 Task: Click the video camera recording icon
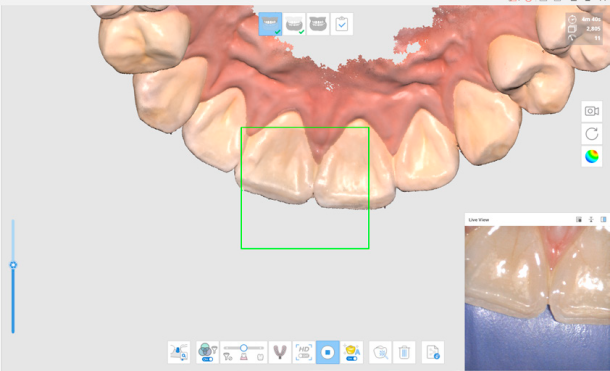[592, 111]
